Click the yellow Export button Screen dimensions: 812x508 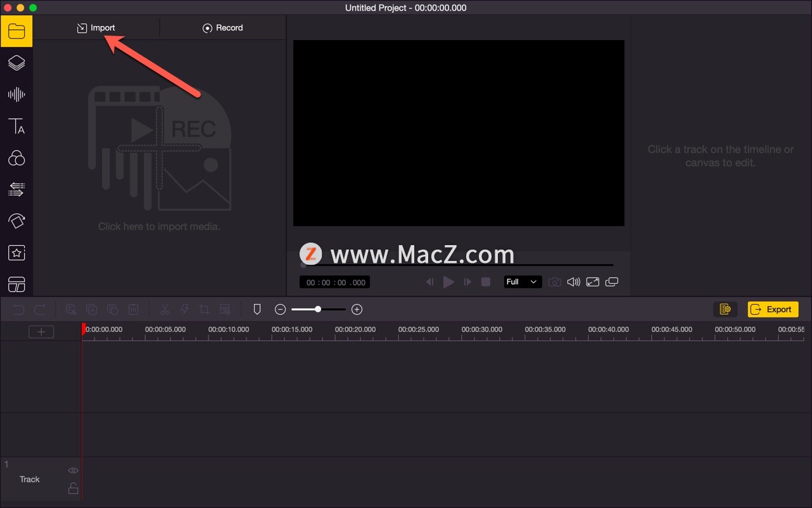click(x=773, y=309)
